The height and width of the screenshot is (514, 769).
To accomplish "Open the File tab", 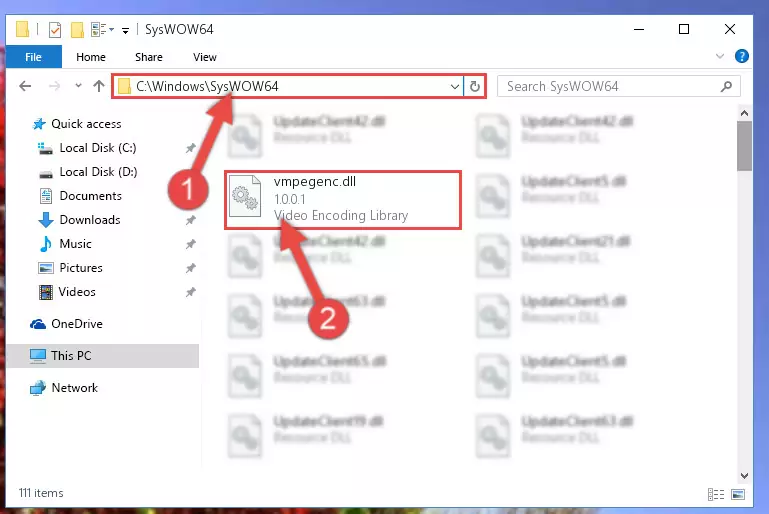I will tap(33, 57).
